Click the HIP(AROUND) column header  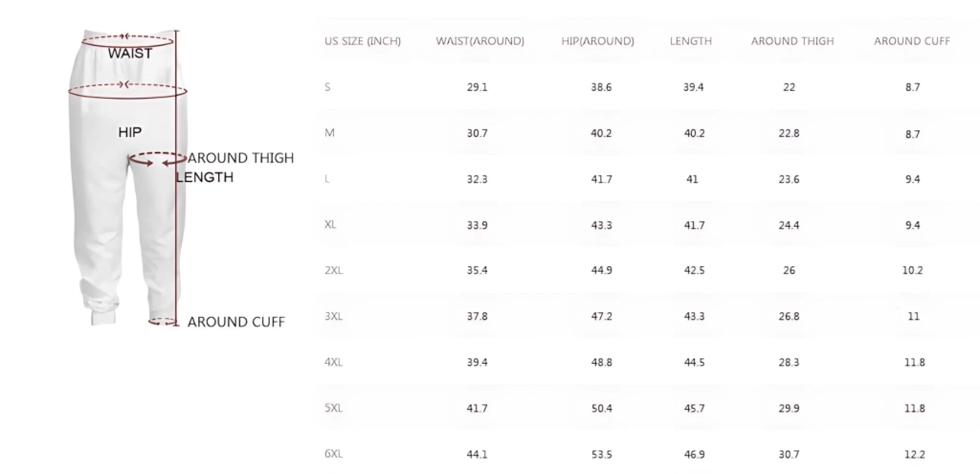coord(598,41)
